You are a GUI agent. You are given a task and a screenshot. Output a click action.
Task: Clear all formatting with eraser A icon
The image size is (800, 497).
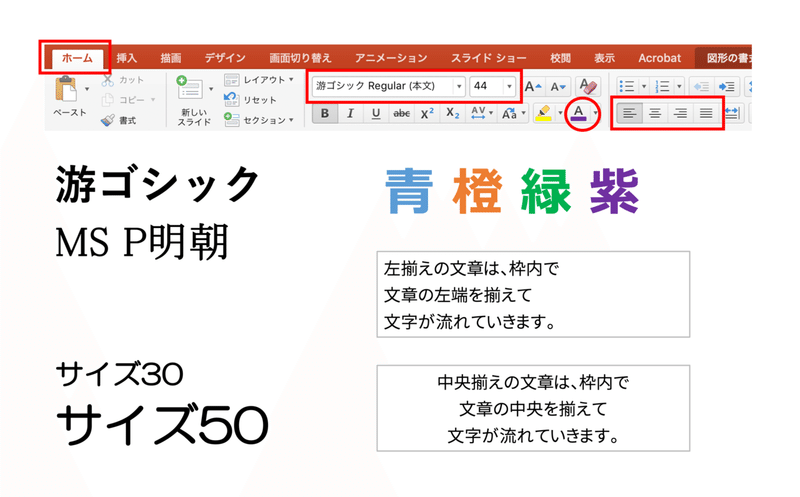click(x=588, y=86)
